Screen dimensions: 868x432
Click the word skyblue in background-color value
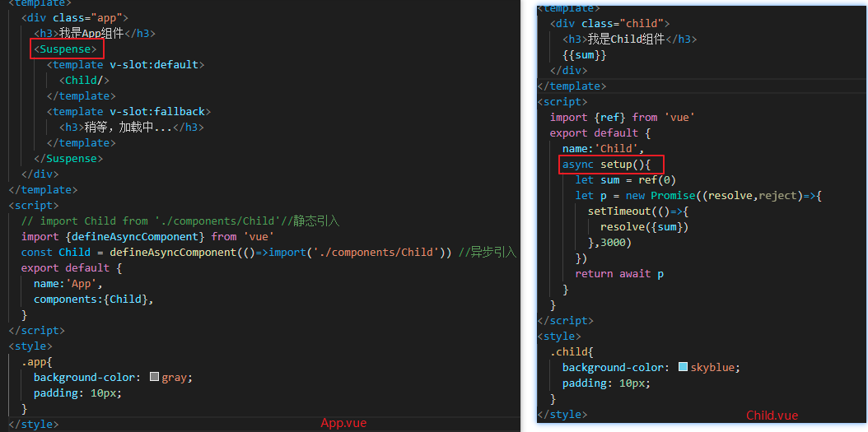click(715, 367)
